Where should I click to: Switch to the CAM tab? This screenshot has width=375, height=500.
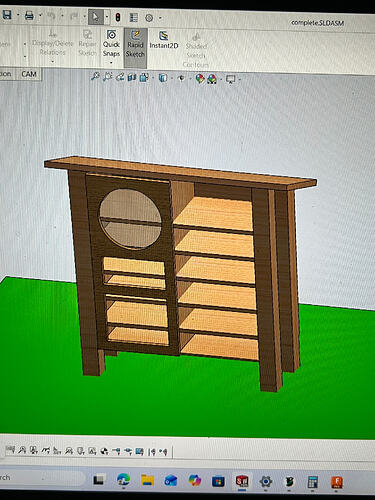coord(29,74)
